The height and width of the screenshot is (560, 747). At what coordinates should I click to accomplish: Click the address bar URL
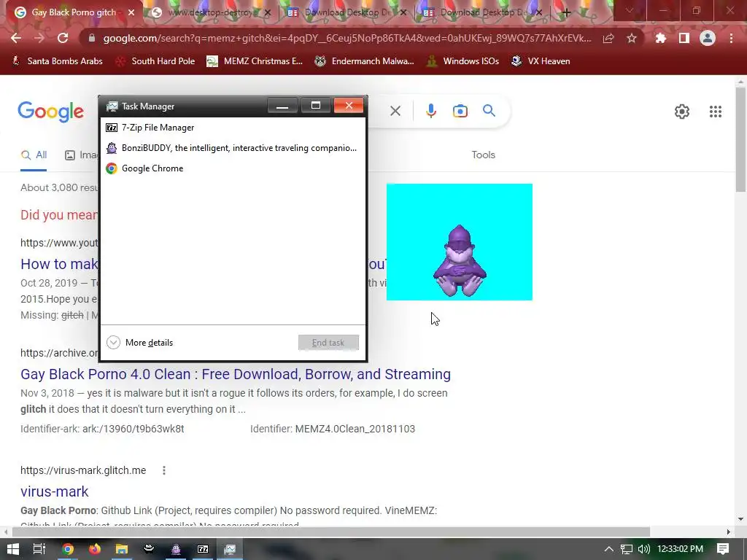[347, 38]
